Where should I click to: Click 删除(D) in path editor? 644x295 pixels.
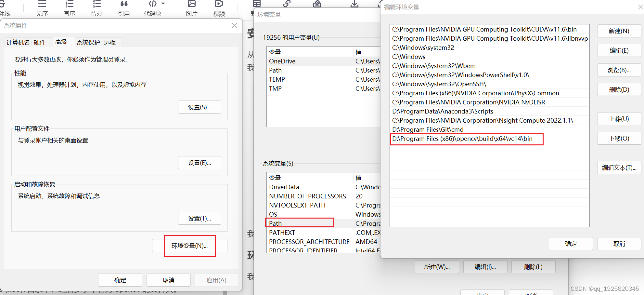619,89
